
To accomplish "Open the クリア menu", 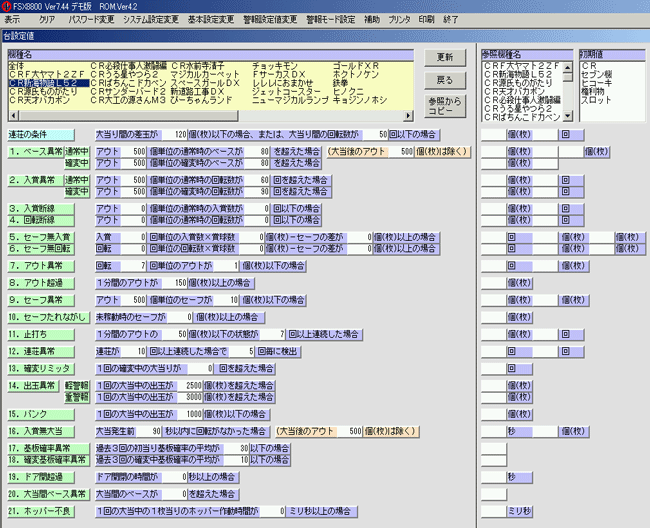I will pyautogui.click(x=46, y=19).
